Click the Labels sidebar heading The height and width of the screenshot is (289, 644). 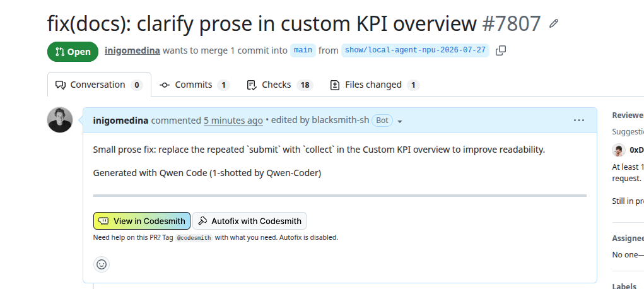pyautogui.click(x=624, y=286)
